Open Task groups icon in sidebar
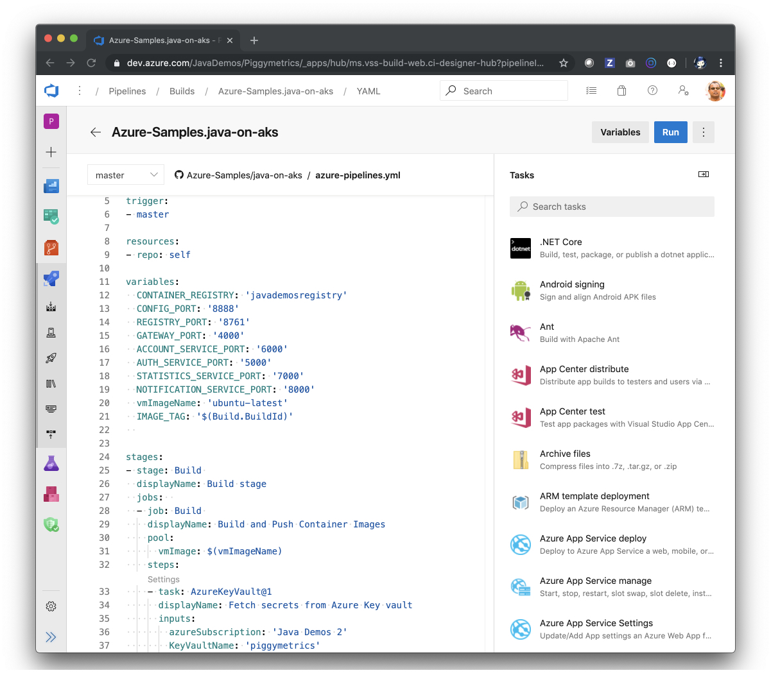 coord(51,409)
